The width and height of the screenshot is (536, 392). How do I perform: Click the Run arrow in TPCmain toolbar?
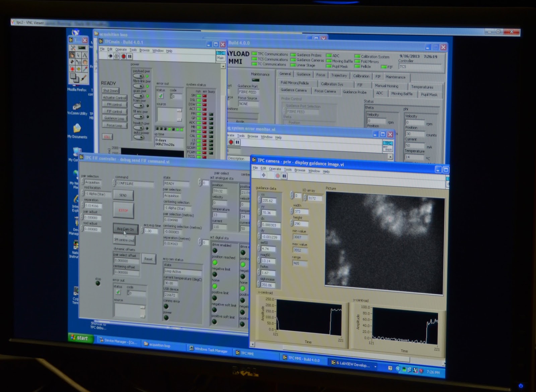(x=111, y=56)
